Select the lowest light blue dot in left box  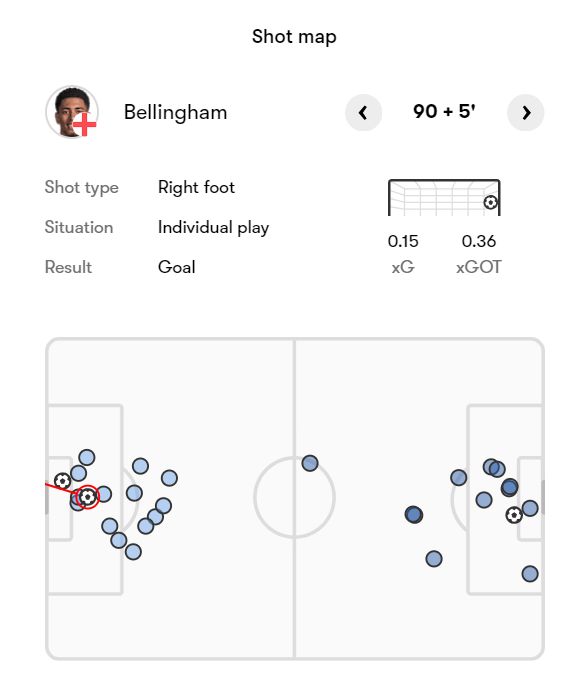[x=119, y=540]
